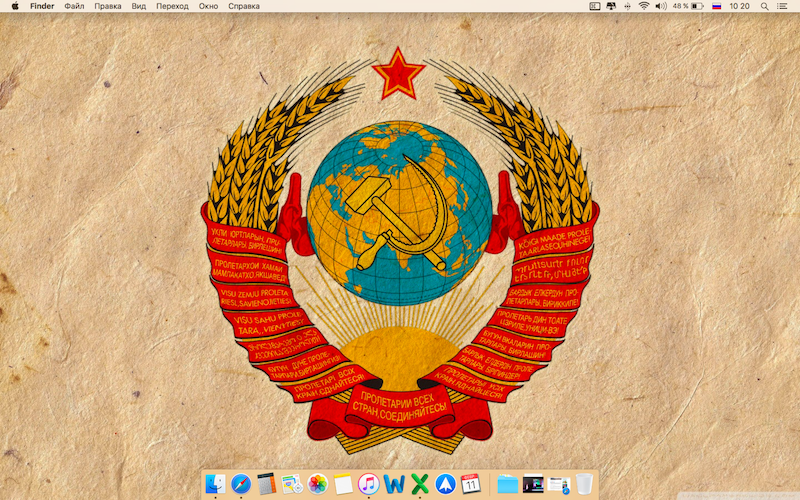Screen dimensions: 800x500
Task: Open the Правка menu
Action: [108, 6]
